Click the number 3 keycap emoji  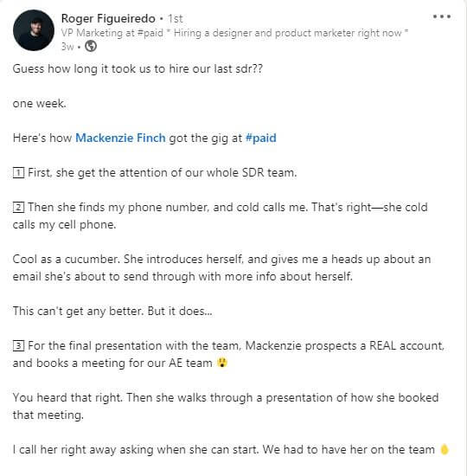[x=18, y=346]
